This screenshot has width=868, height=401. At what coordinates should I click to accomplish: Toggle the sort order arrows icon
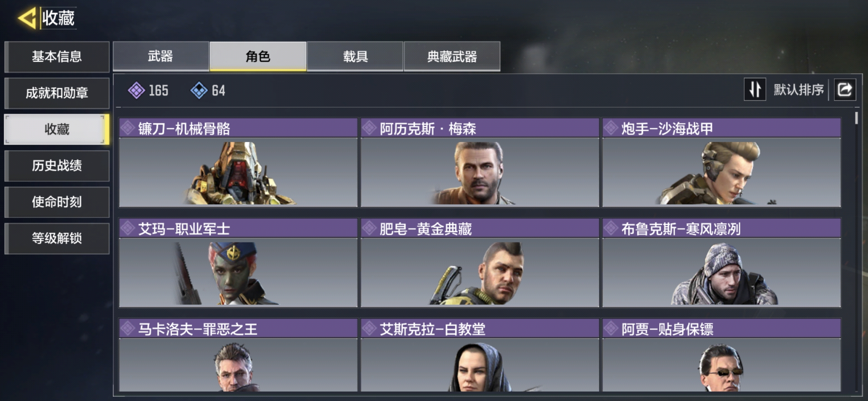755,89
